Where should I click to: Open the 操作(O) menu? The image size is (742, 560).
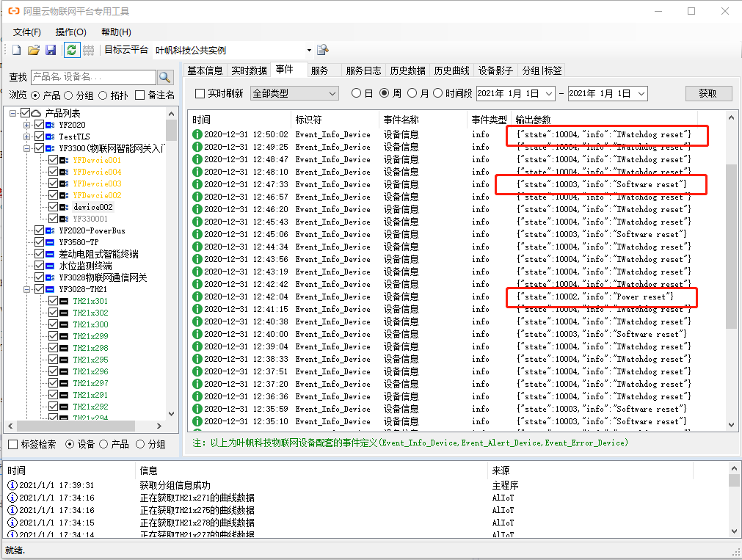click(x=70, y=32)
